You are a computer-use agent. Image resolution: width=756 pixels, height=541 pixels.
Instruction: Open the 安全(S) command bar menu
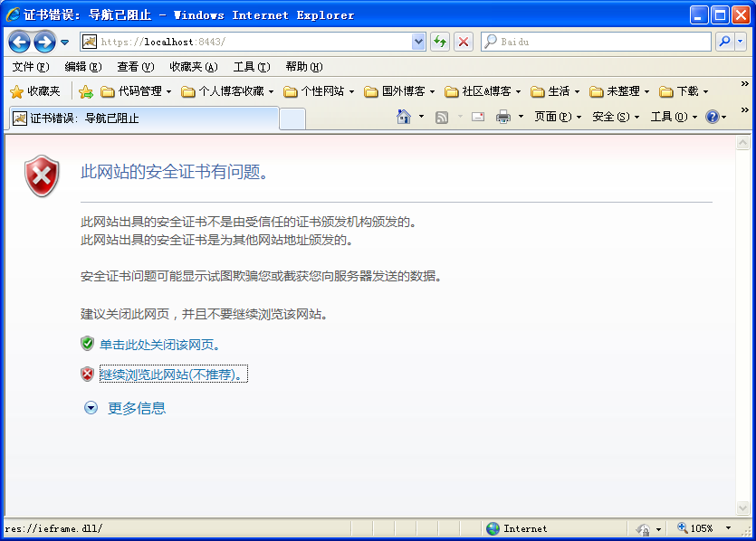[616, 117]
